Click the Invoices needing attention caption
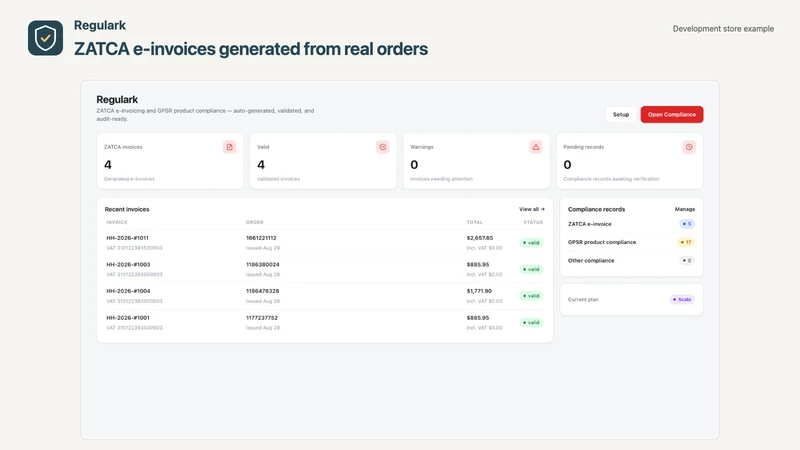800x450 pixels. (x=441, y=179)
